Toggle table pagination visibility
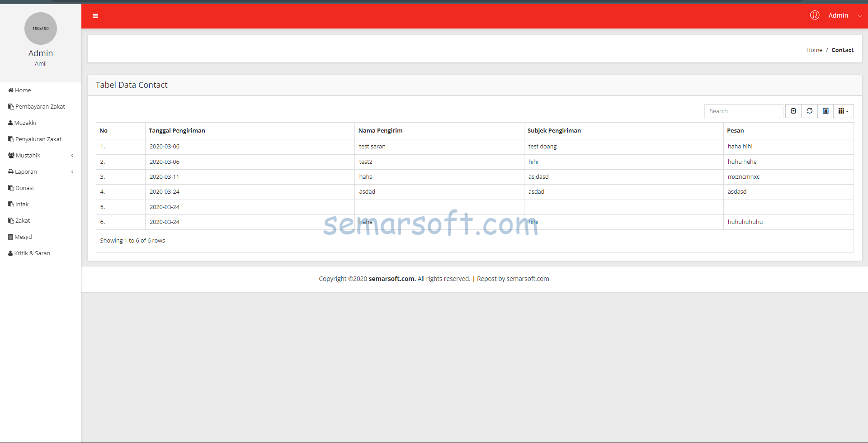 point(793,111)
